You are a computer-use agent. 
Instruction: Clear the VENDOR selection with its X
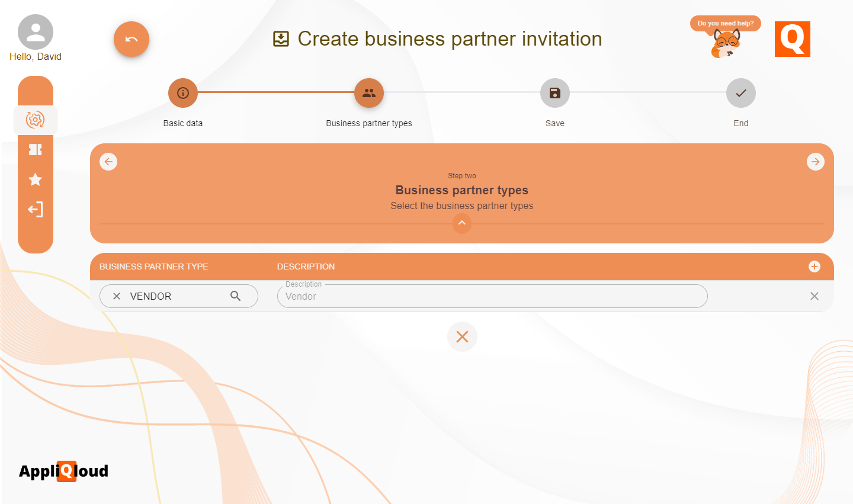click(x=117, y=296)
